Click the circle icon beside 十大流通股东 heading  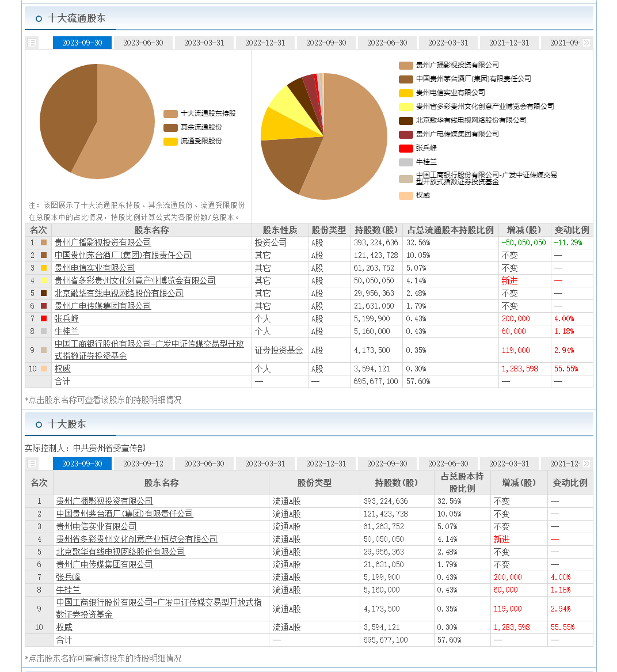coord(39,18)
